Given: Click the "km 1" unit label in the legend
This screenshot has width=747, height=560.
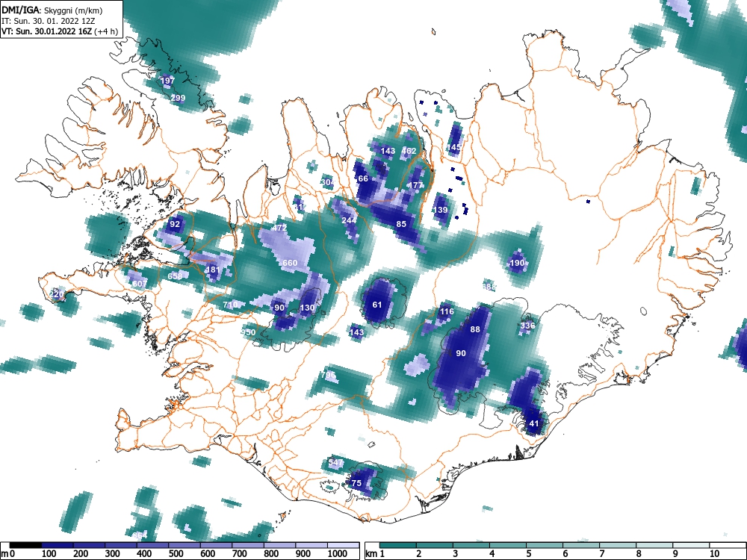Looking at the screenshot, I should [376, 554].
